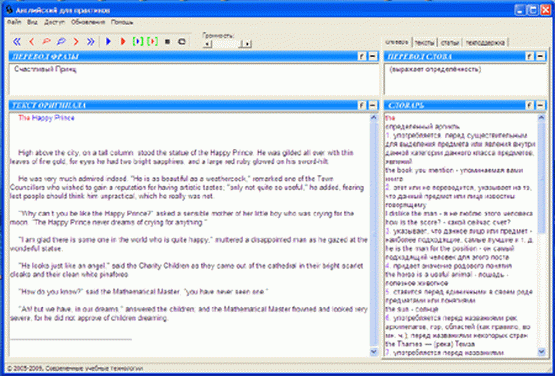The width and height of the screenshot is (555, 376).
Task: Increase volume with slider right arrow
Action: [247, 44]
